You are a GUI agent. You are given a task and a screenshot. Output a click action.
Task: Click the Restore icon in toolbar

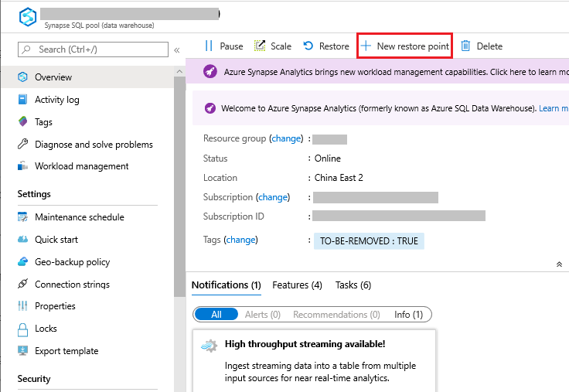(308, 46)
